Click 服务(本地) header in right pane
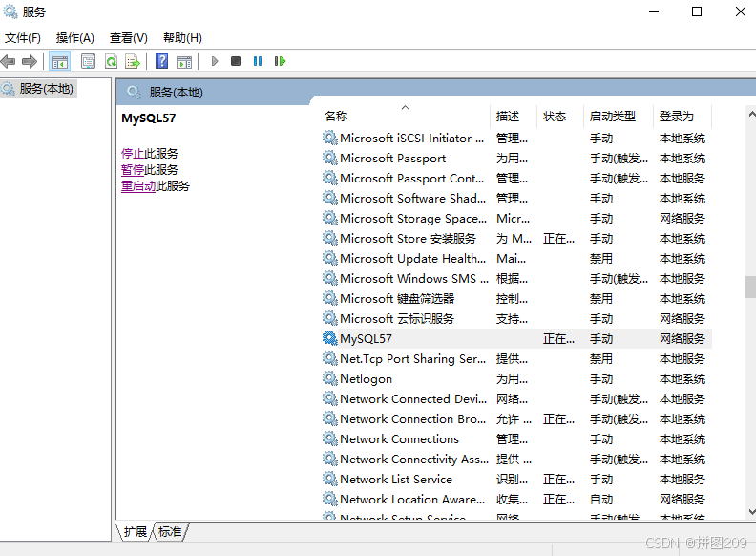The width and height of the screenshot is (756, 556). pos(176,92)
